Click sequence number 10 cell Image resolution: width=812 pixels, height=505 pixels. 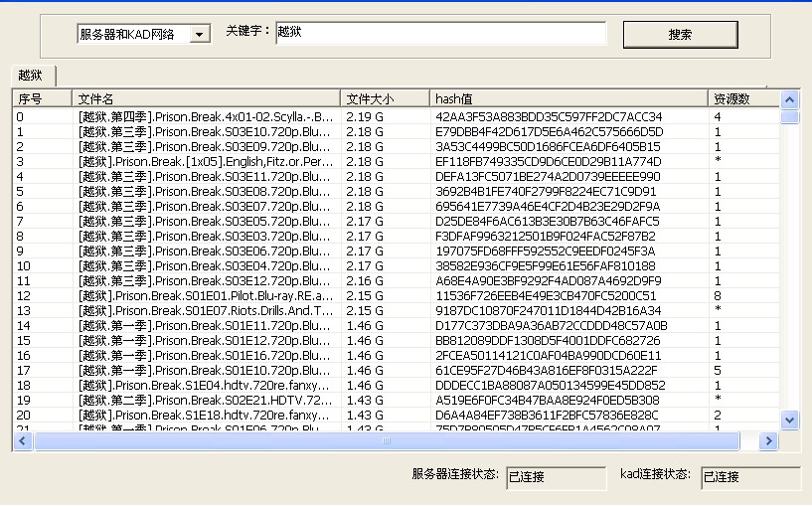(24, 266)
